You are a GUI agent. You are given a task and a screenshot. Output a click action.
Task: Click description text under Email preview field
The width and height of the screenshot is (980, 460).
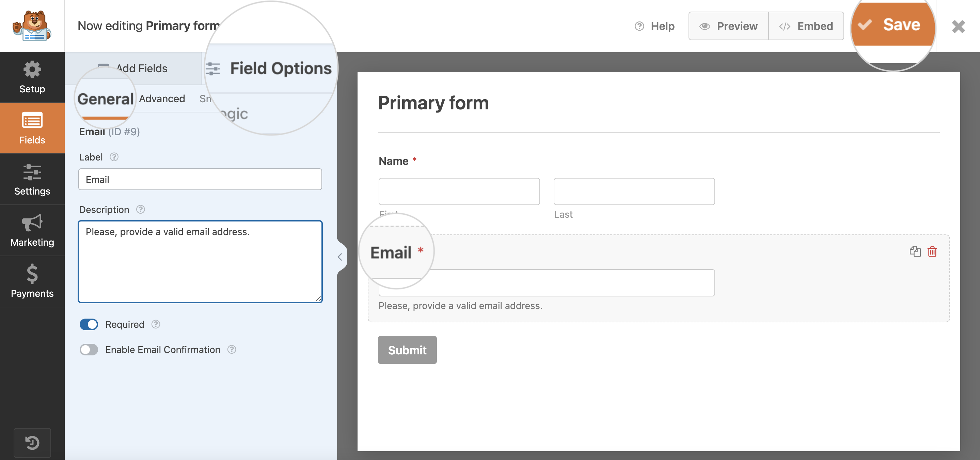460,305
